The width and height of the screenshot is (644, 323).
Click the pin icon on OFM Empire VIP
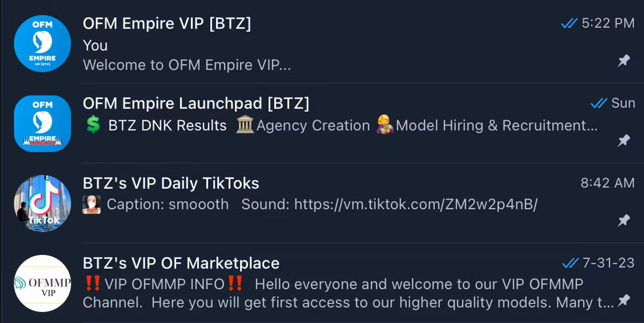pos(624,61)
